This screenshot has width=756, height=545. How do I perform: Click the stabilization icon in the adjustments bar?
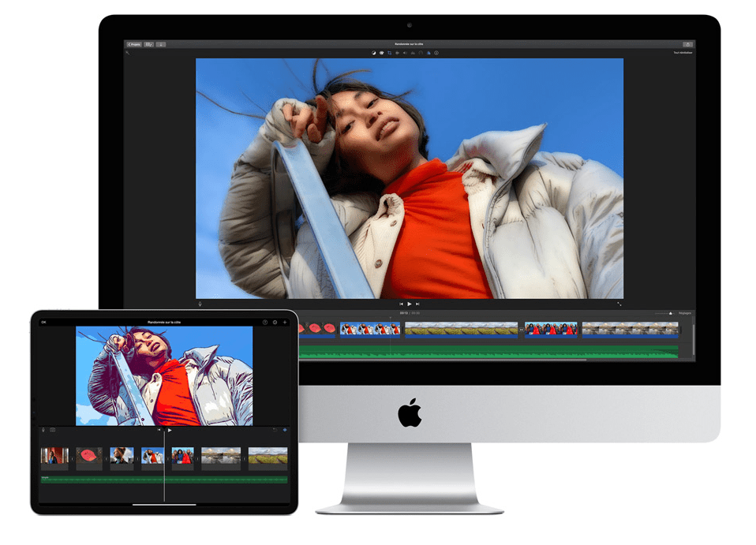click(x=397, y=53)
